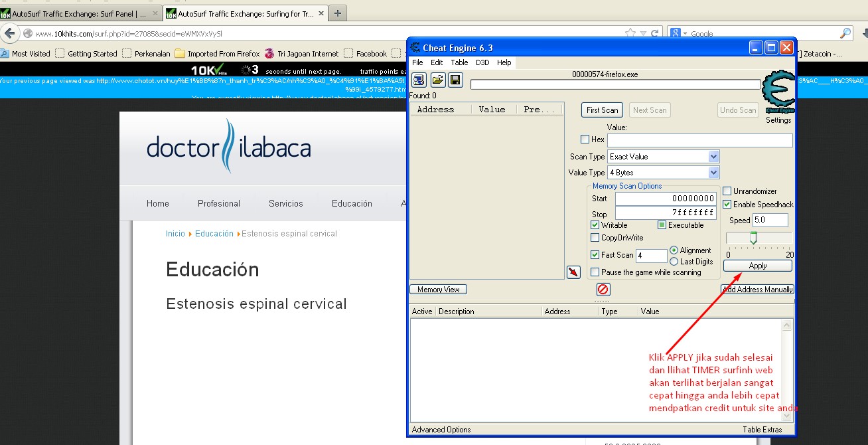Open Memory View
868x445 pixels.
(439, 290)
